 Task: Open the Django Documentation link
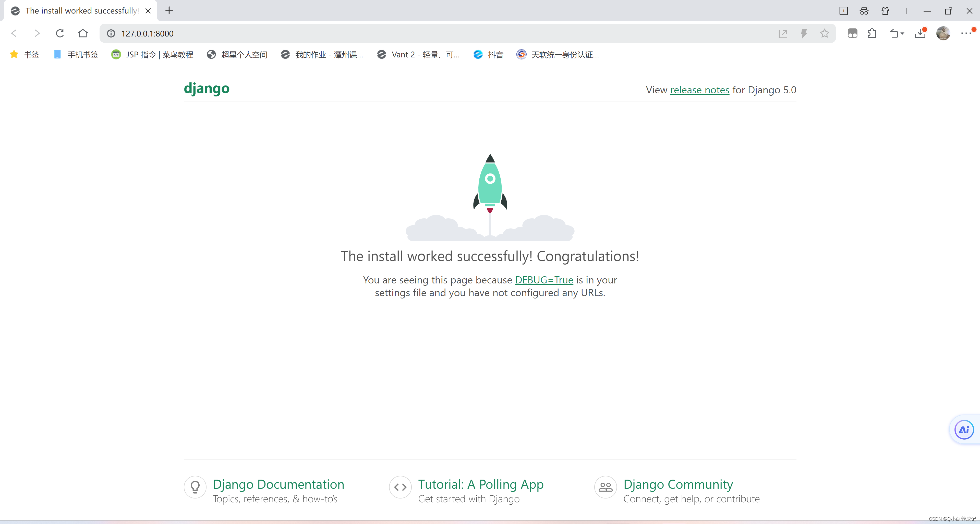278,484
